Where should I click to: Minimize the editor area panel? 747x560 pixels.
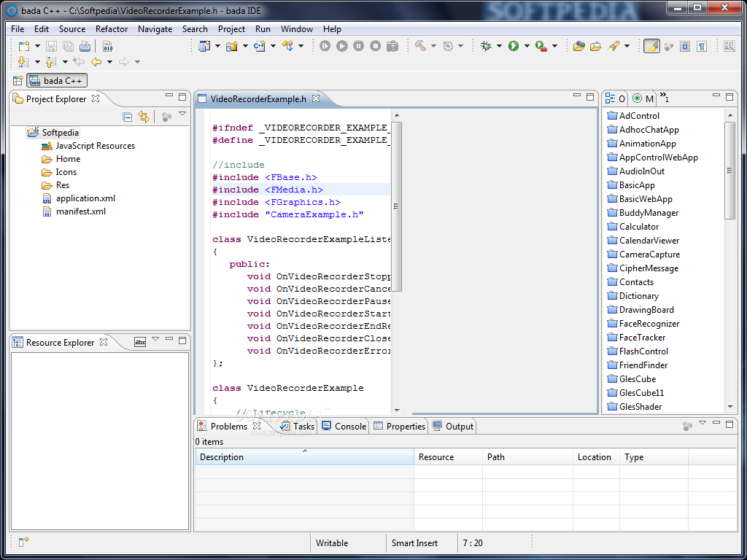pyautogui.click(x=577, y=97)
